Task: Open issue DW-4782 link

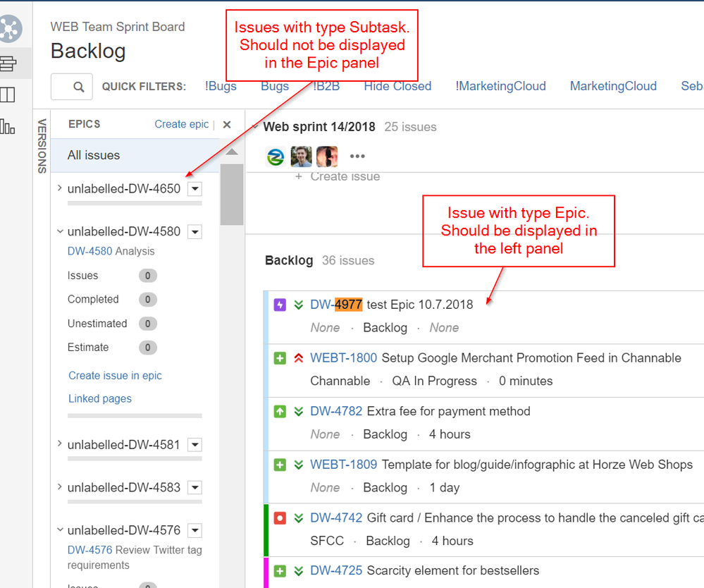Action: click(336, 411)
